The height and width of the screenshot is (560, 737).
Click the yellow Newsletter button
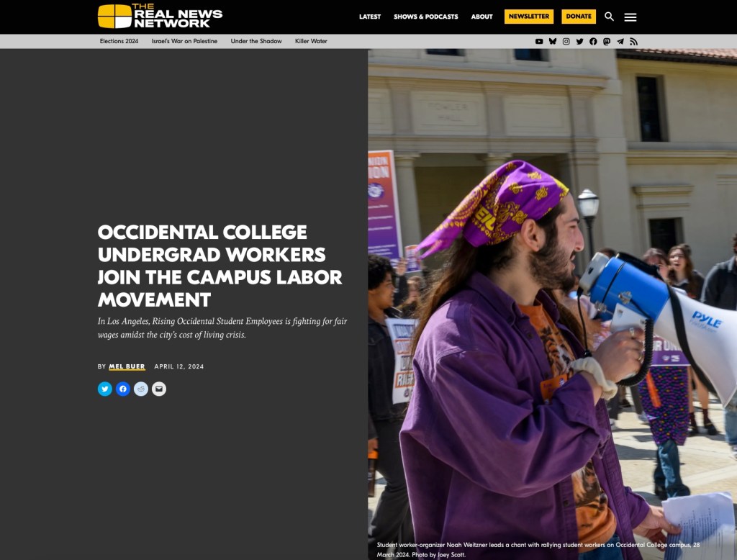[x=529, y=17]
